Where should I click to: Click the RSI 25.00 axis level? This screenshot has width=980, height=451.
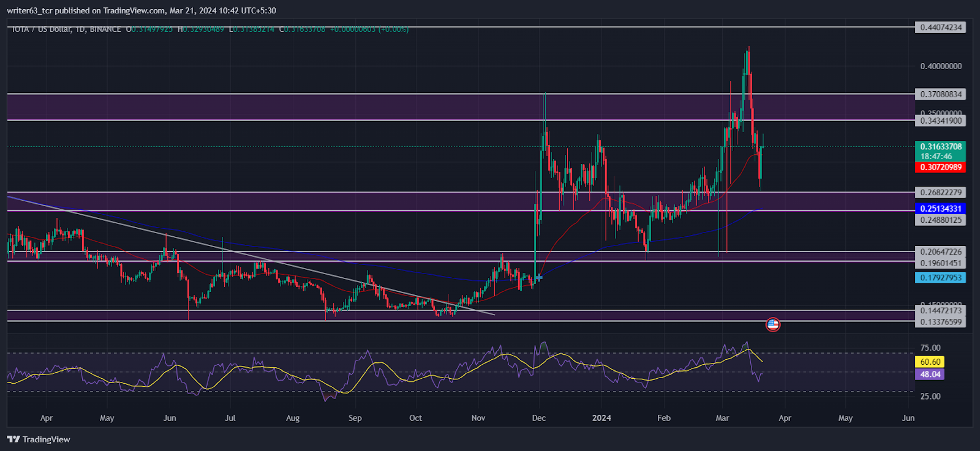(x=930, y=397)
